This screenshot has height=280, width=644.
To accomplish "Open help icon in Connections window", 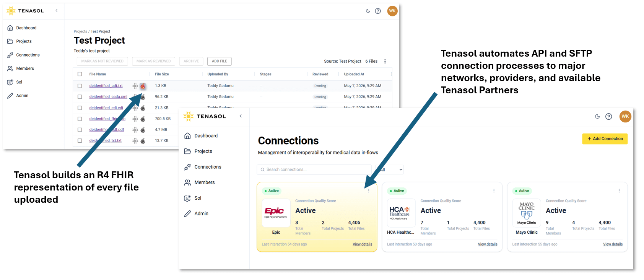I will click(x=609, y=117).
